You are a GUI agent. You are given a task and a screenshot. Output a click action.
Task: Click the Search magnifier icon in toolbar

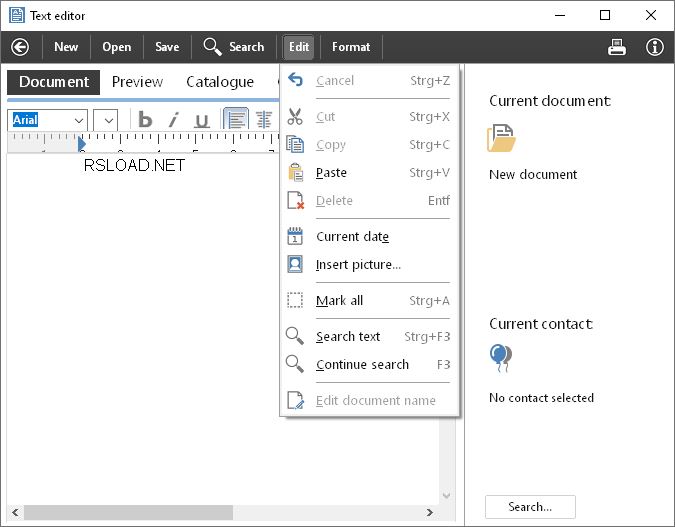(212, 47)
